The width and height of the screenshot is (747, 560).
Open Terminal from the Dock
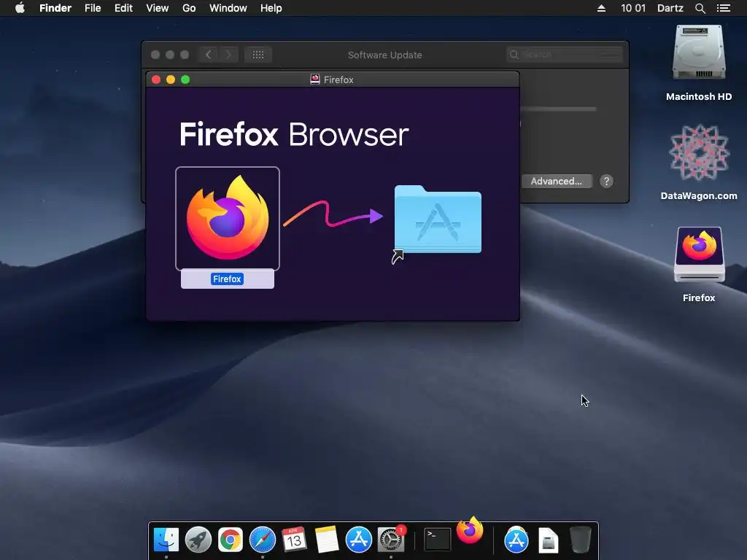(x=438, y=540)
